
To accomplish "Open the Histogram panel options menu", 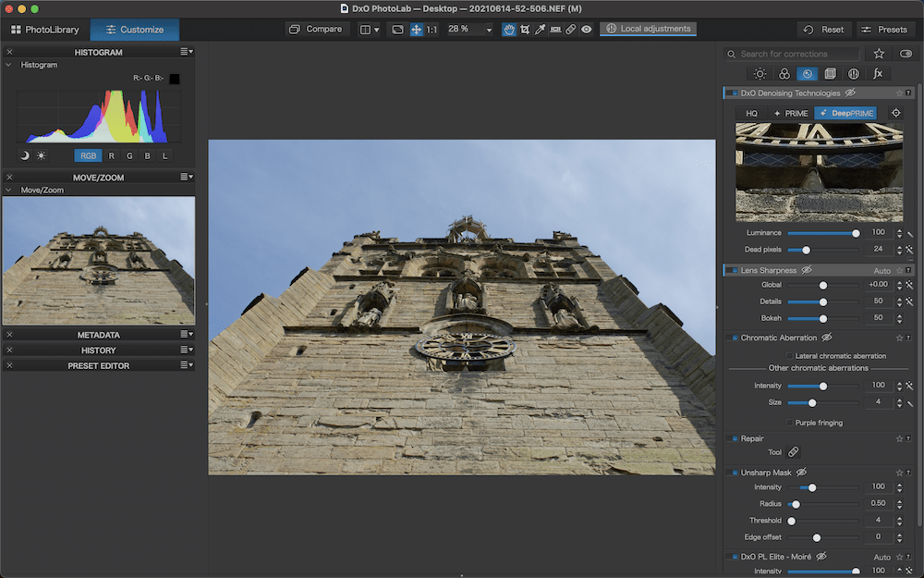I will 186,52.
